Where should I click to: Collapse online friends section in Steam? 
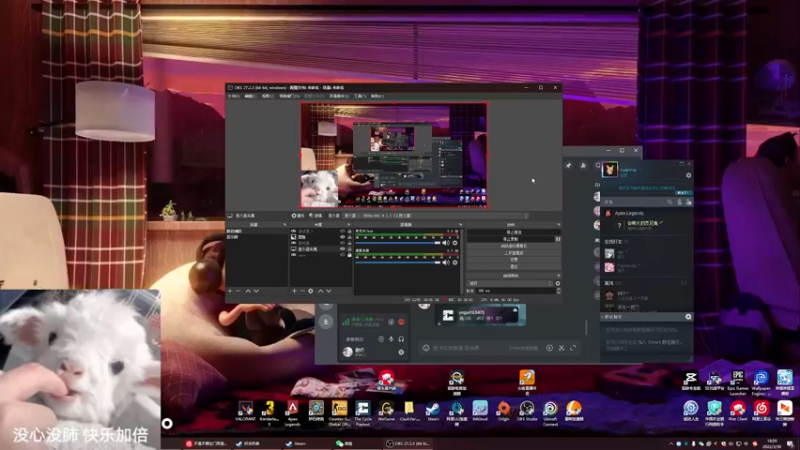(x=617, y=242)
